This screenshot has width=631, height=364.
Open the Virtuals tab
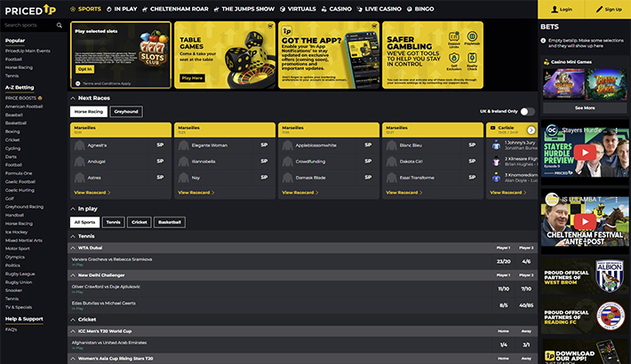(x=298, y=9)
